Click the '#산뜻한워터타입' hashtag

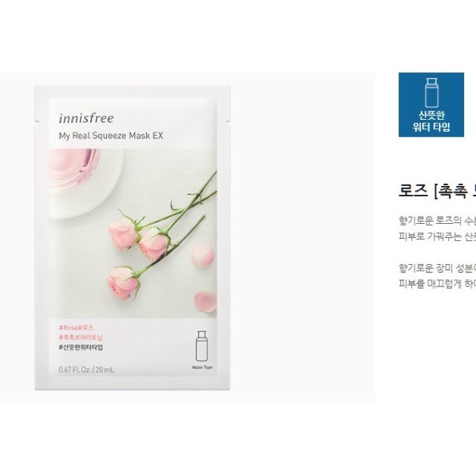81,347
